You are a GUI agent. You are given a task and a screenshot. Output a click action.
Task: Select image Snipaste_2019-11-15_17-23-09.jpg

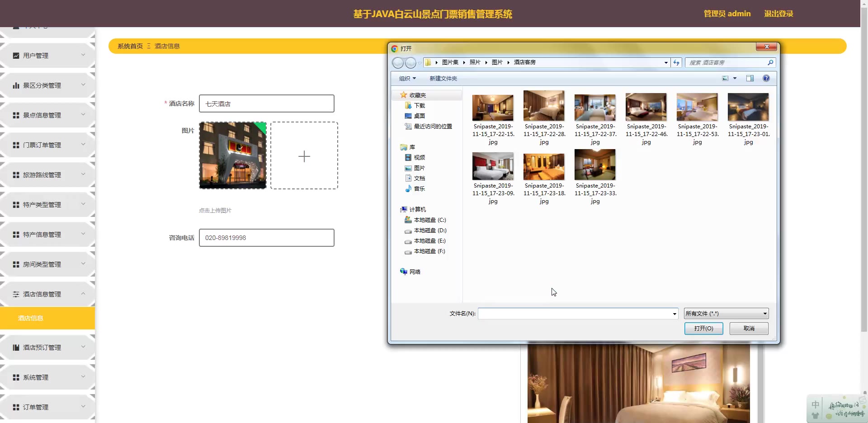[x=493, y=178]
